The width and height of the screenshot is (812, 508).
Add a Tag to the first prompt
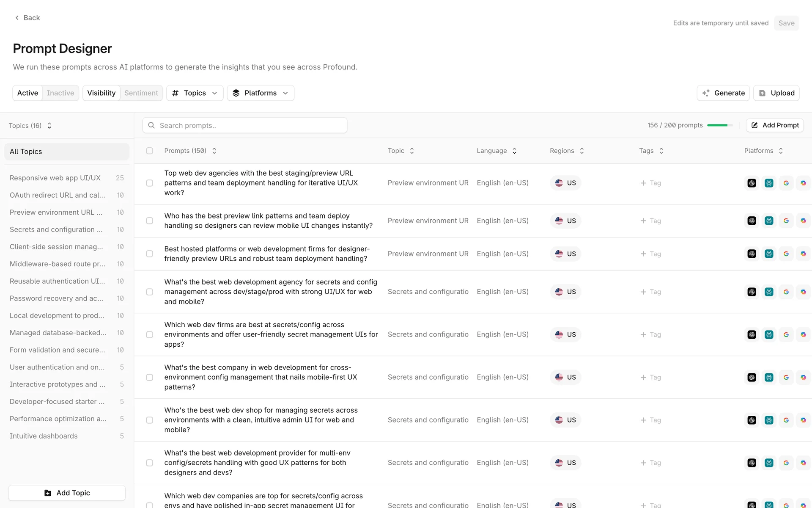(x=650, y=183)
